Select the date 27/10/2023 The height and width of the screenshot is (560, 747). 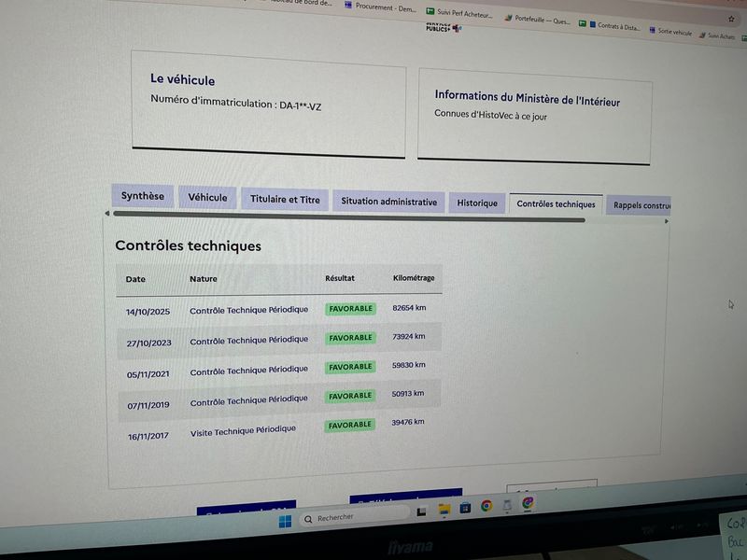tap(148, 343)
